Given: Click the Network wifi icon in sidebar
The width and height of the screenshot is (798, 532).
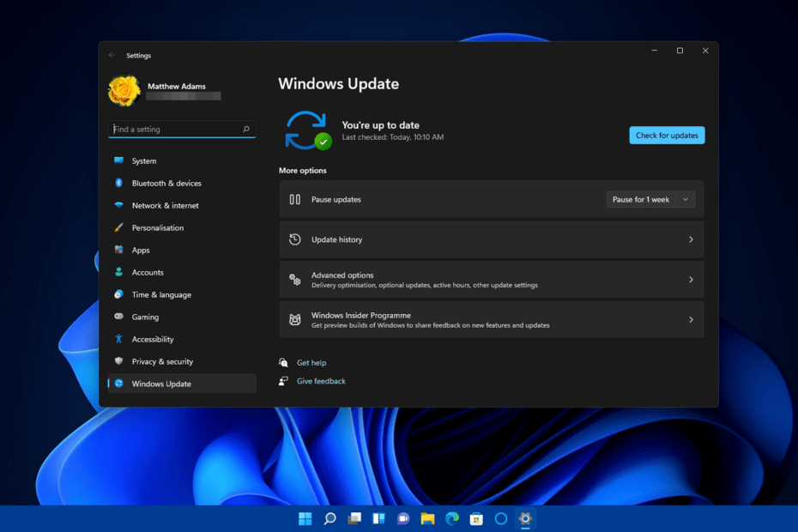Looking at the screenshot, I should pyautogui.click(x=118, y=205).
